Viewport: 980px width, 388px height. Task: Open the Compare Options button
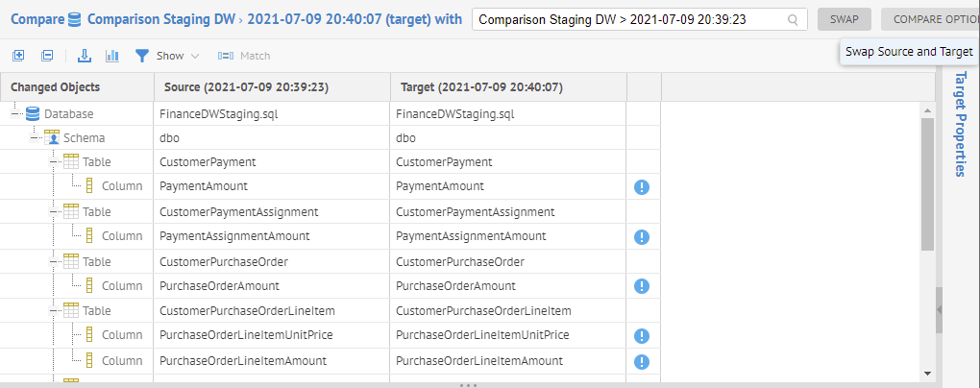[x=932, y=19]
